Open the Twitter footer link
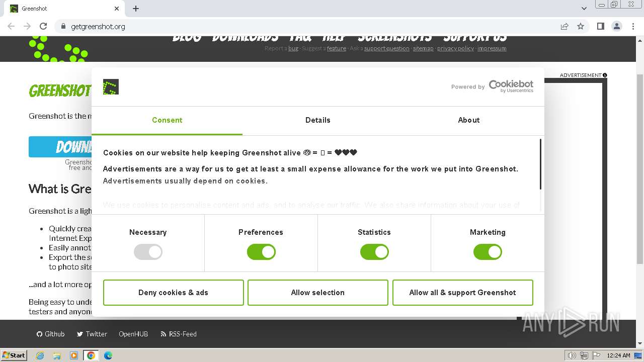 click(x=92, y=334)
